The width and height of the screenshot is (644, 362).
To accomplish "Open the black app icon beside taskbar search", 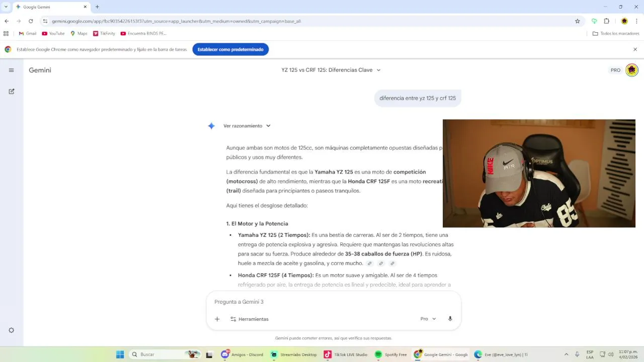I will click(x=209, y=354).
